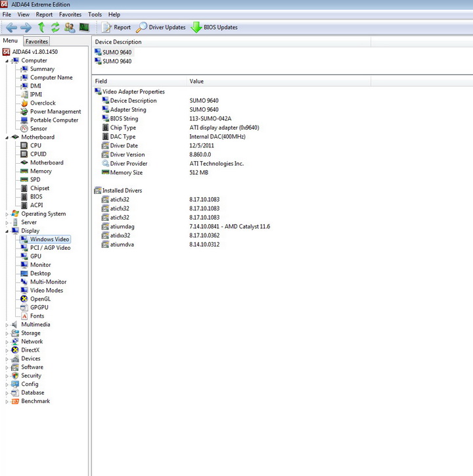This screenshot has width=473, height=476.
Task: Select the ACPI icon
Action: tap(24, 205)
